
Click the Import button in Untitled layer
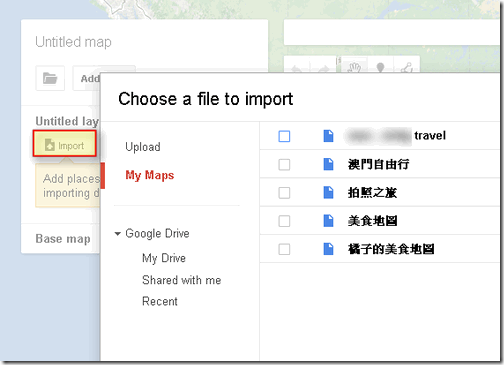tap(65, 145)
